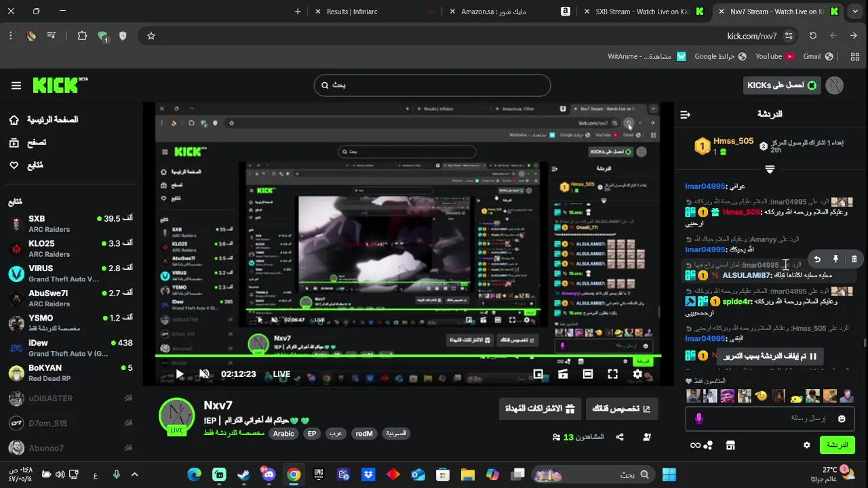The image size is (868, 488).
Task: Click the purple microphone chat icon
Action: pyautogui.click(x=699, y=419)
